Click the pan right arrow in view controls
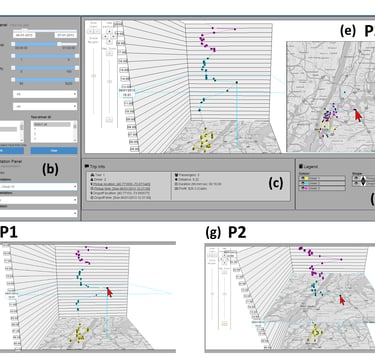Image resolution: width=375 pixels, height=363 pixels. pyautogui.click(x=113, y=36)
